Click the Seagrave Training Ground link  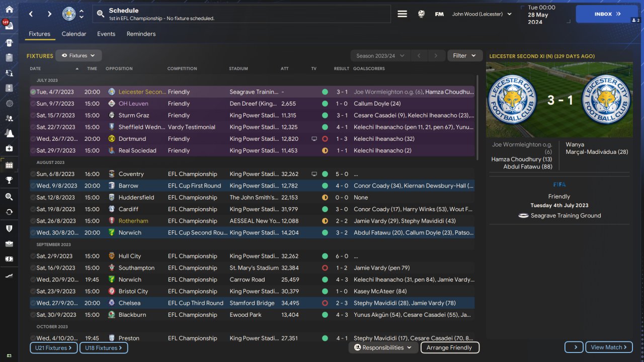point(566,216)
